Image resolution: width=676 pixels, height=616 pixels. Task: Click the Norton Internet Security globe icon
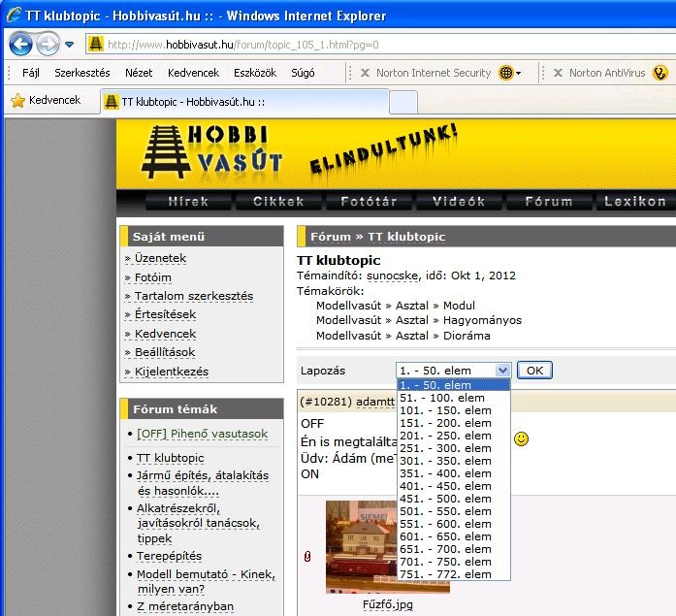505,73
